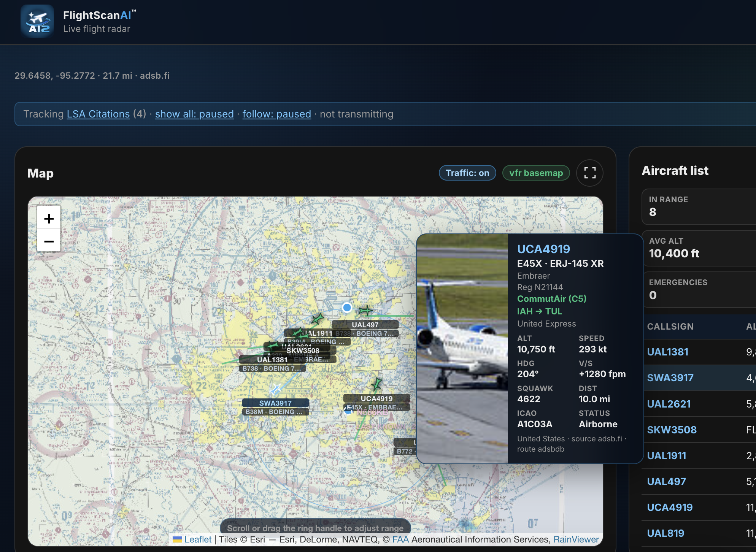Select SWA3917 row in aircraft list
Viewport: 756px width, 552px height.
[699, 378]
